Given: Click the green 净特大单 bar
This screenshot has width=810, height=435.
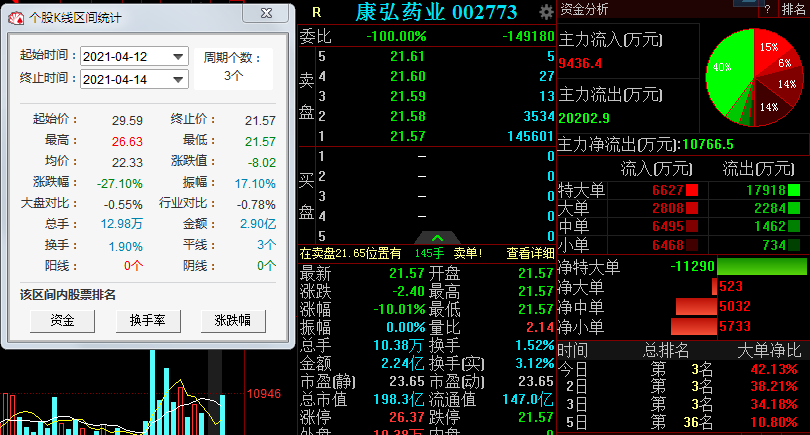Looking at the screenshot, I should coord(761,267).
